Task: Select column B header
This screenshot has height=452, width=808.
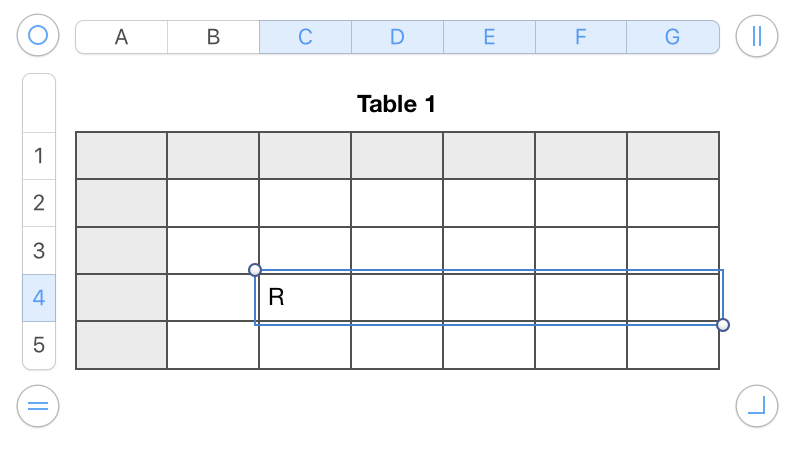Action: (213, 37)
